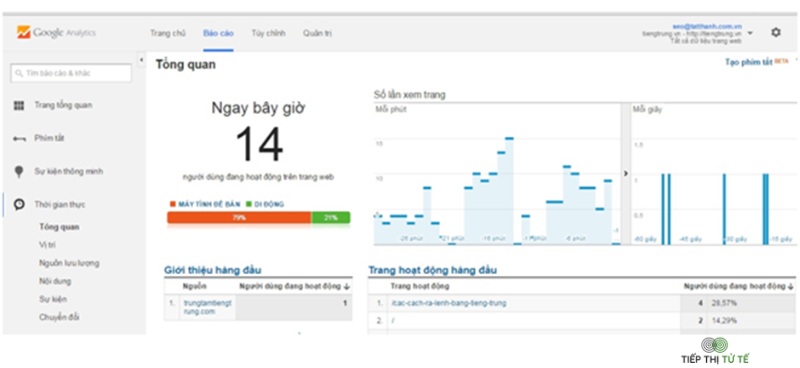Click the search magnifier icon in sidebar
Viewport: 800px width, 368px height.
click(19, 73)
